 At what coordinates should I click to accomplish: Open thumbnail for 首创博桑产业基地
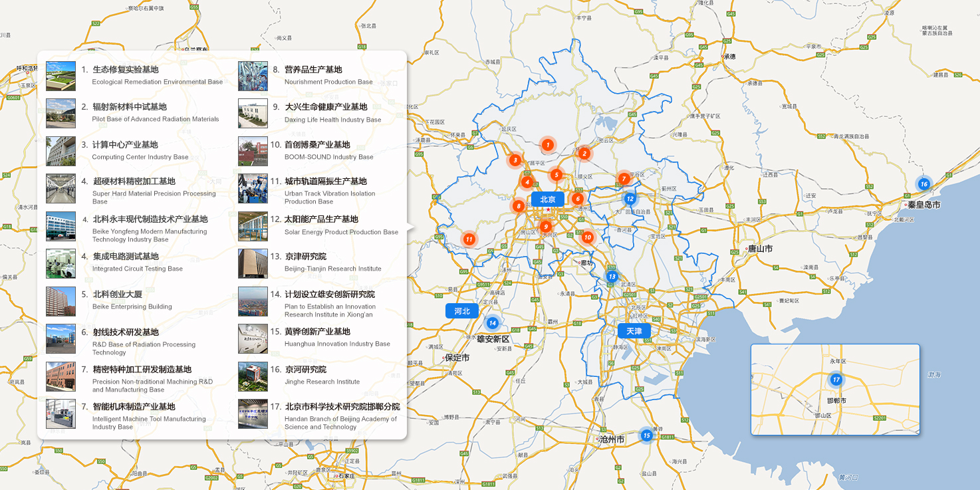(x=253, y=152)
